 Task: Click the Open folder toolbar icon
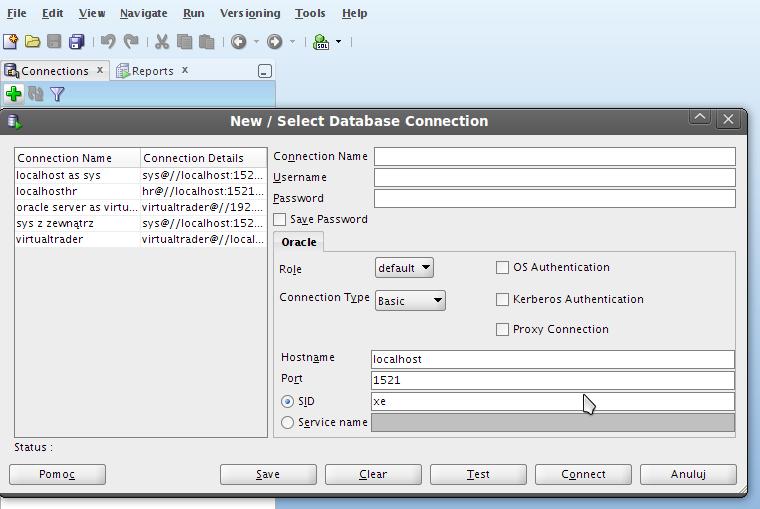(x=32, y=42)
